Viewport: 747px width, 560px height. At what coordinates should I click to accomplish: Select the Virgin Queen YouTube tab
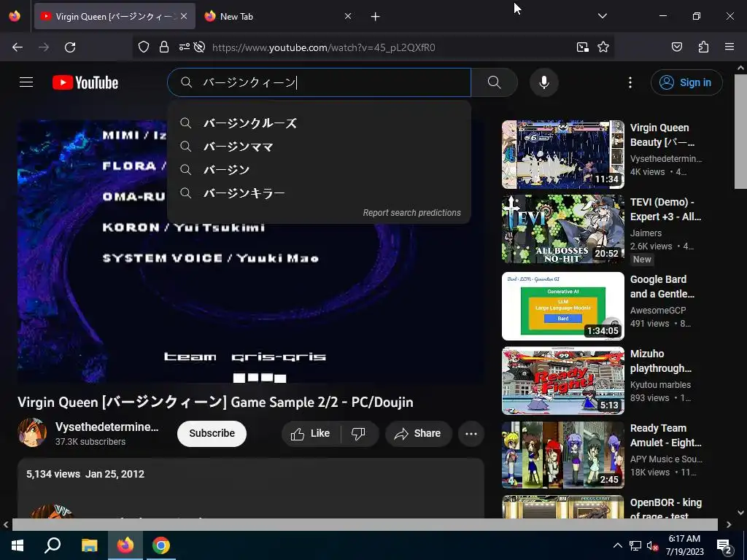(115, 16)
